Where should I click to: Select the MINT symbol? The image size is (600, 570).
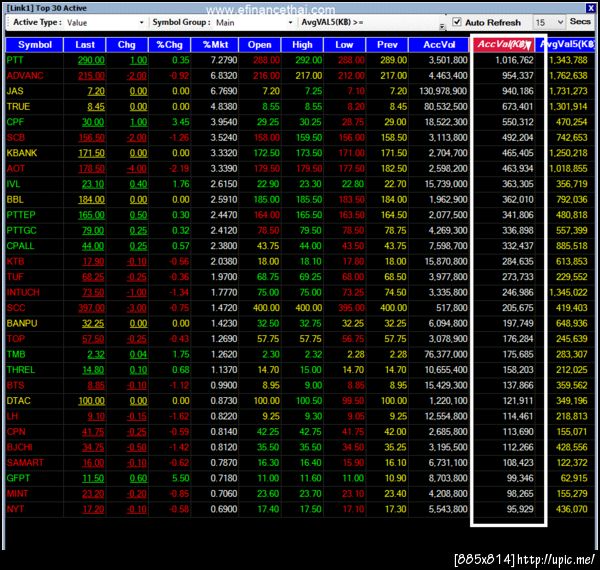(17, 494)
